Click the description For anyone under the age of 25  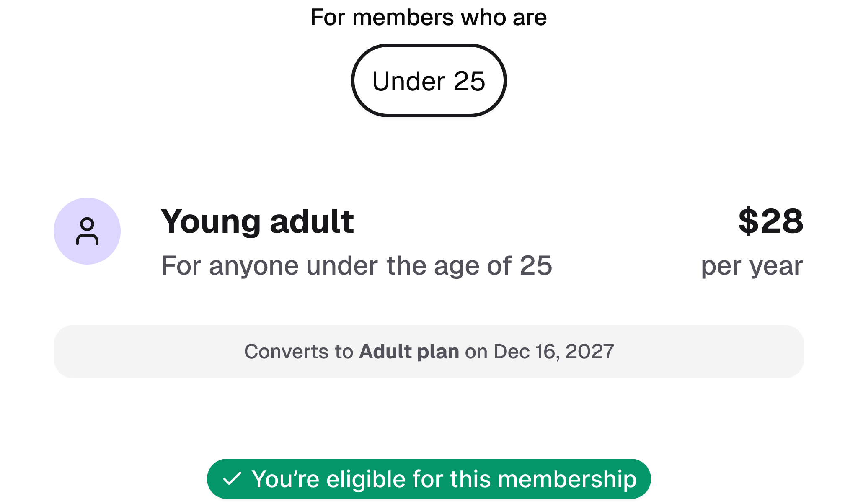[x=357, y=266]
